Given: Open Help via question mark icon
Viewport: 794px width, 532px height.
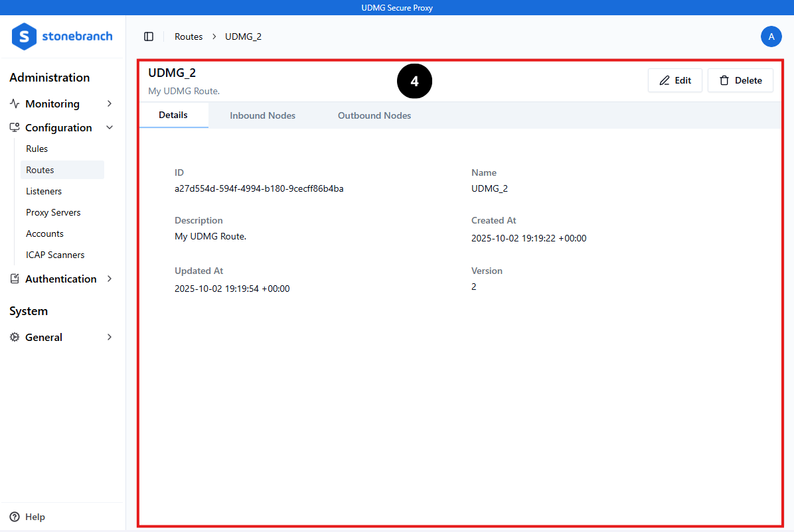Looking at the screenshot, I should [x=15, y=517].
